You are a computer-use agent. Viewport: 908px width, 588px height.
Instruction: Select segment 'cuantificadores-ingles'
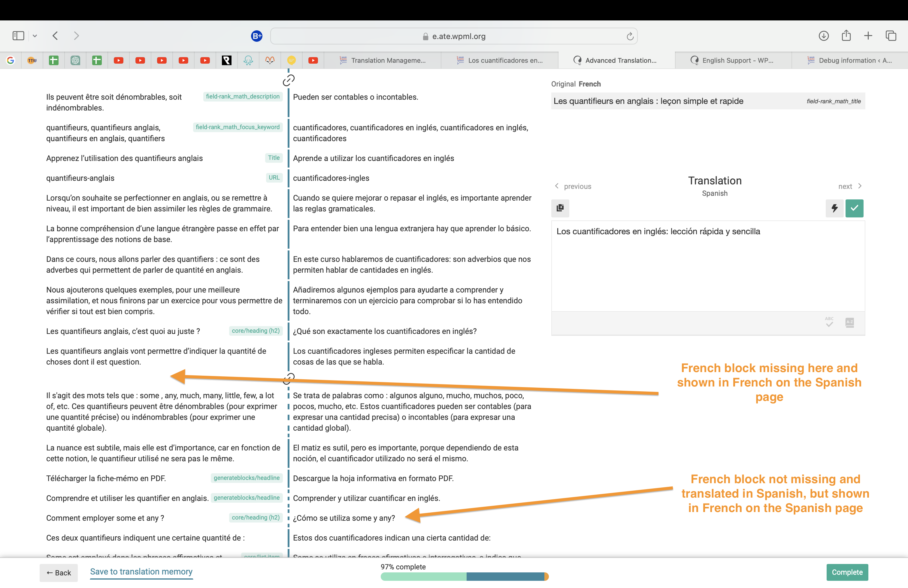point(331,178)
